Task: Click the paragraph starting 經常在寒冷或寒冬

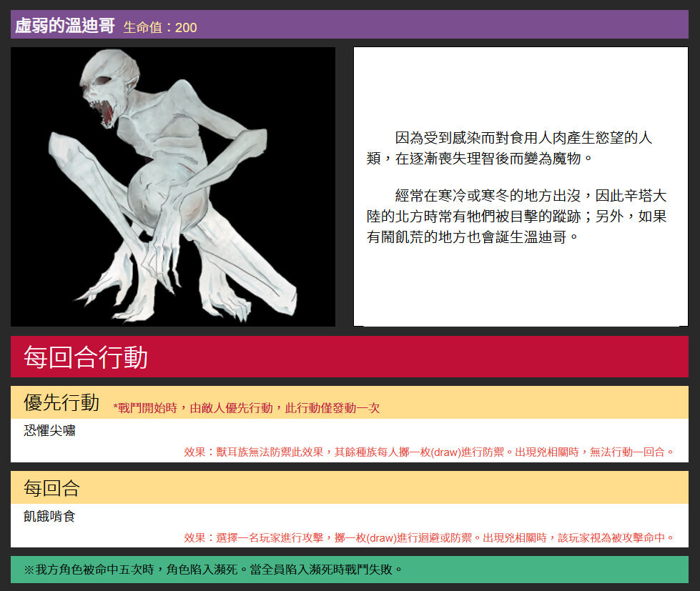Action: point(516,216)
